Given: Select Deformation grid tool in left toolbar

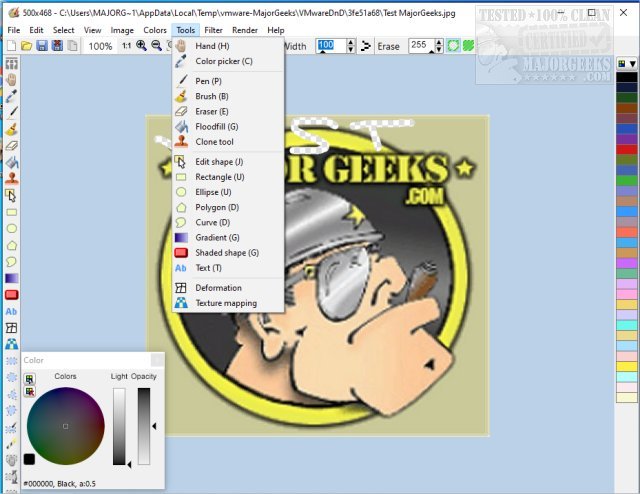Looking at the screenshot, I should pos(11,328).
